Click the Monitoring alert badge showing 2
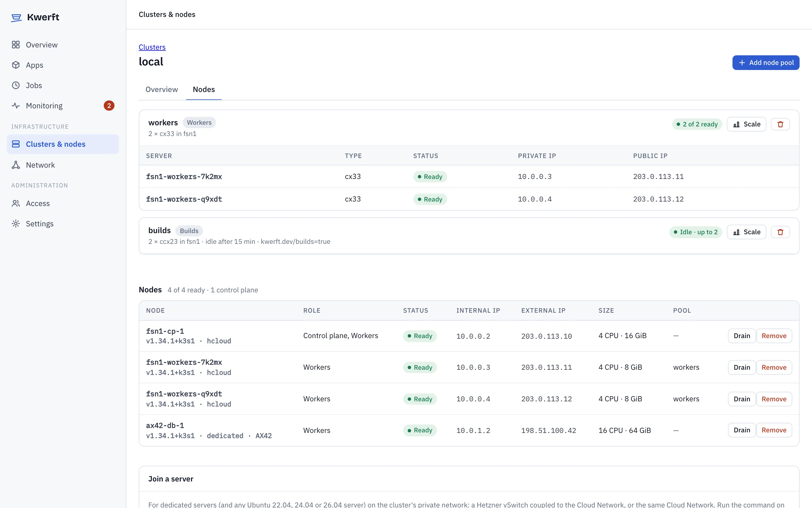Viewport: 812px width, 508px height. pos(109,106)
